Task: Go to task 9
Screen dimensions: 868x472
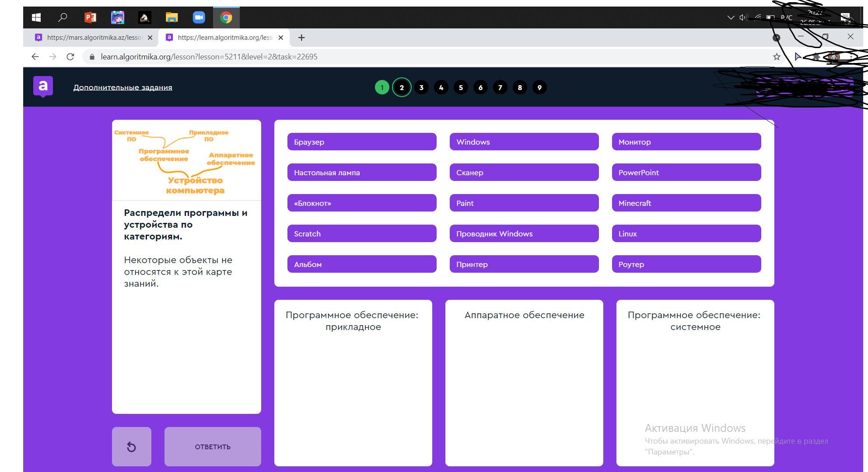Action: tap(539, 87)
